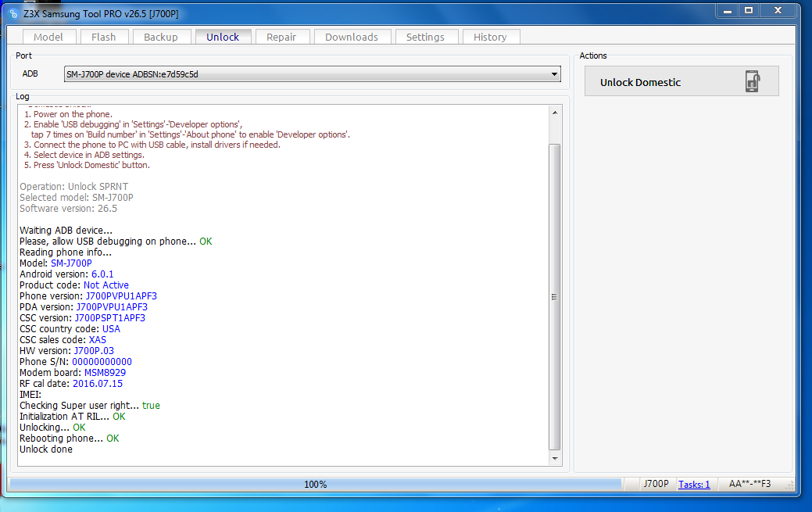Switch to the Model tab

(48, 37)
